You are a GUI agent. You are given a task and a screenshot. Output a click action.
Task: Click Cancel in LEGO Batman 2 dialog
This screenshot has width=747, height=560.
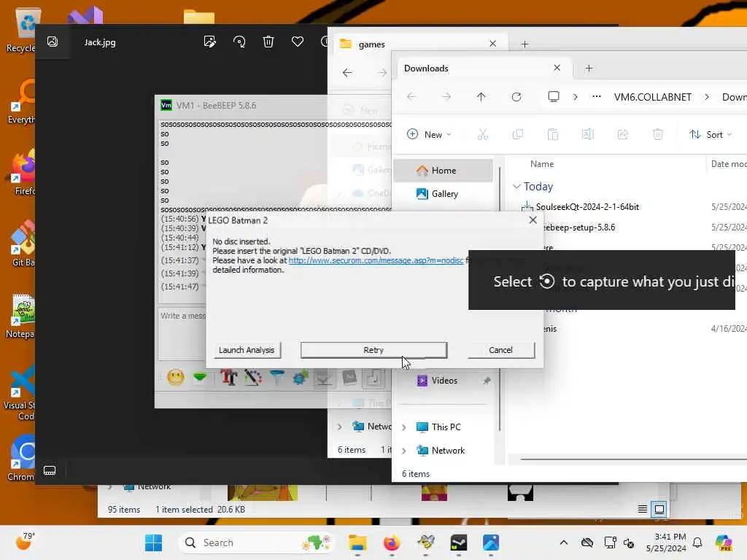500,350
